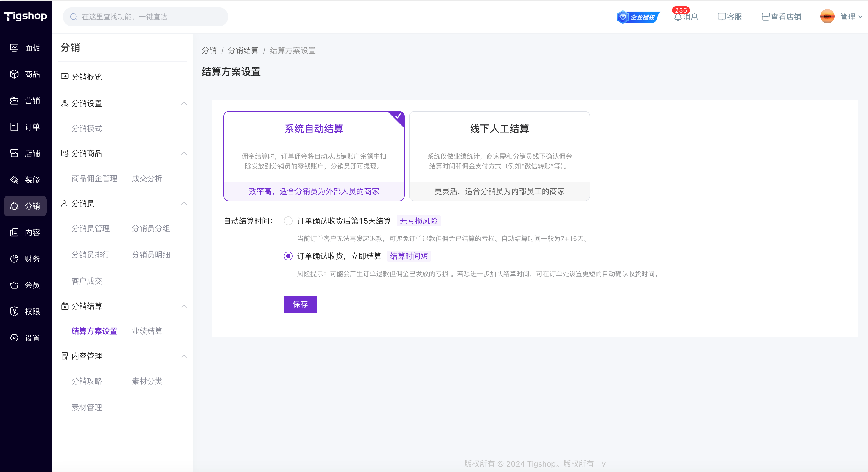The width and height of the screenshot is (868, 472).
Task: Focus the function search input field
Action: [145, 17]
